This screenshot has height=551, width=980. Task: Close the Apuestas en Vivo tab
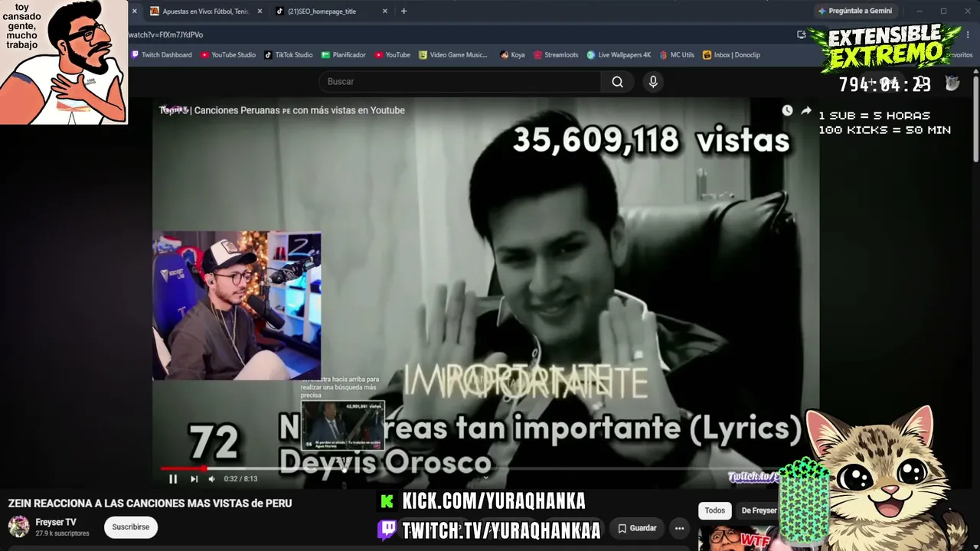260,11
